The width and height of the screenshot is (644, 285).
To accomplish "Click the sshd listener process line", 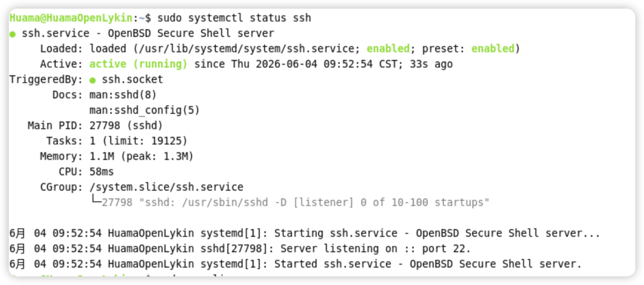I will coord(295,202).
